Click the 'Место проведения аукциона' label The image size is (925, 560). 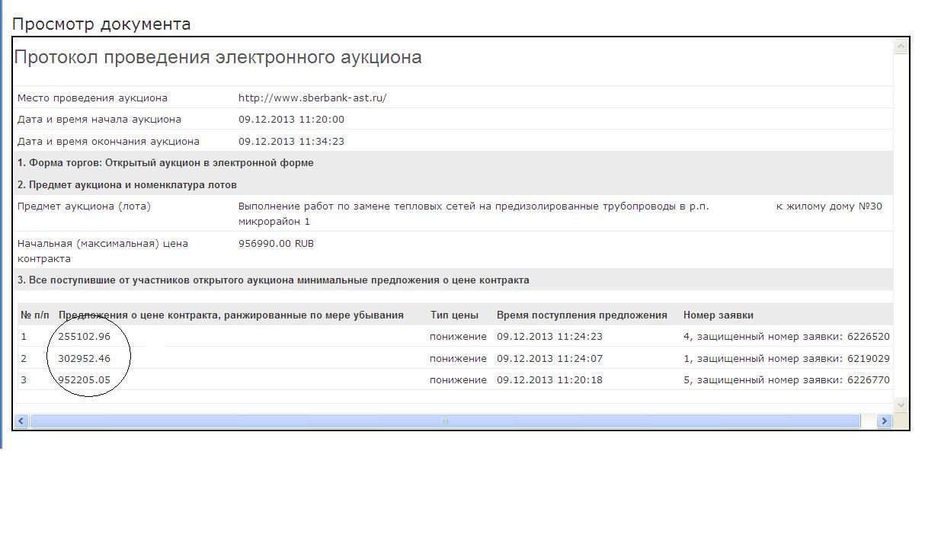[x=92, y=98]
